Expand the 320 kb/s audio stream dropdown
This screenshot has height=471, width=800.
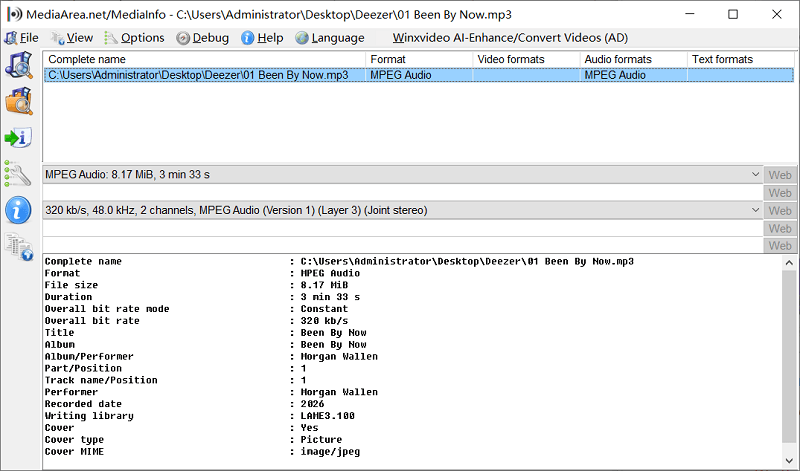[x=756, y=210]
